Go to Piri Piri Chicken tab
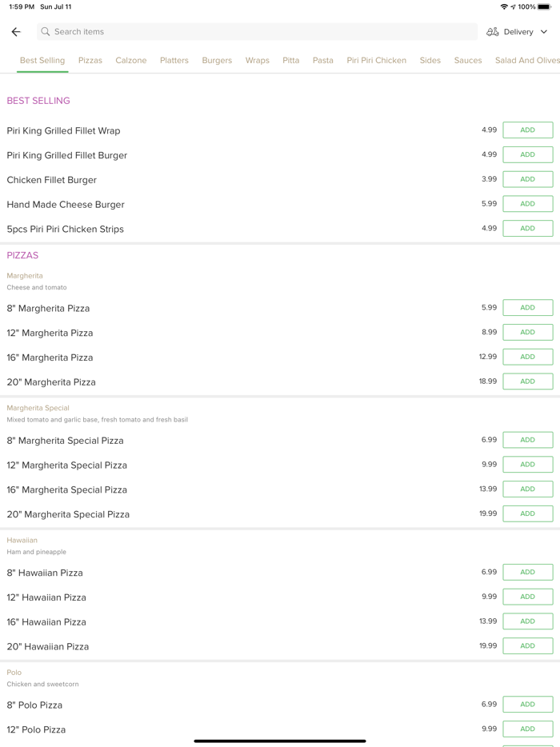 click(376, 61)
